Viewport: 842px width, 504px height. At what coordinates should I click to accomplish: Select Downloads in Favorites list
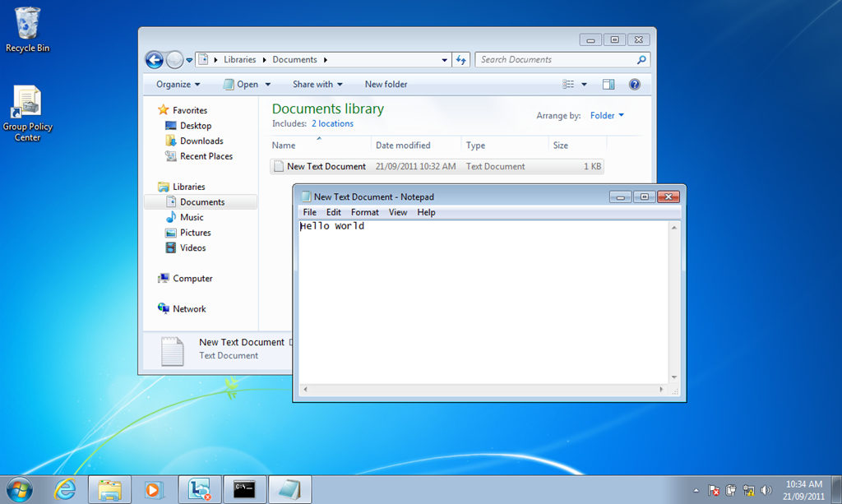[201, 141]
